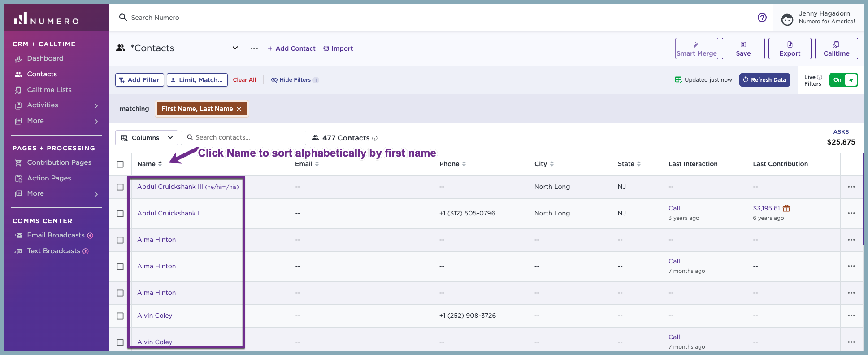This screenshot has height=355, width=868.
Task: Open Calltime Lists in sidebar
Action: 49,90
